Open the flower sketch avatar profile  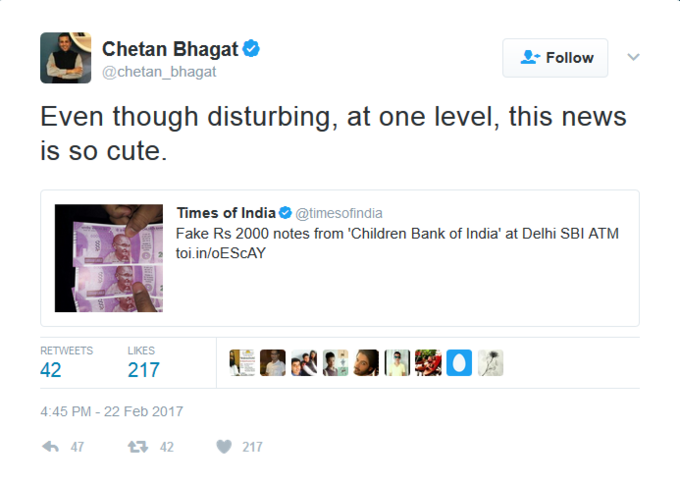[x=490, y=363]
